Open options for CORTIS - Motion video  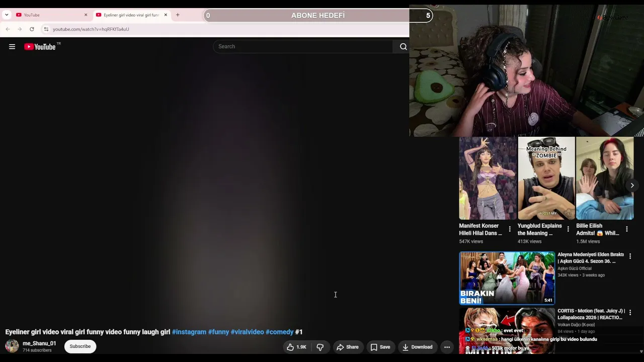[x=630, y=313]
